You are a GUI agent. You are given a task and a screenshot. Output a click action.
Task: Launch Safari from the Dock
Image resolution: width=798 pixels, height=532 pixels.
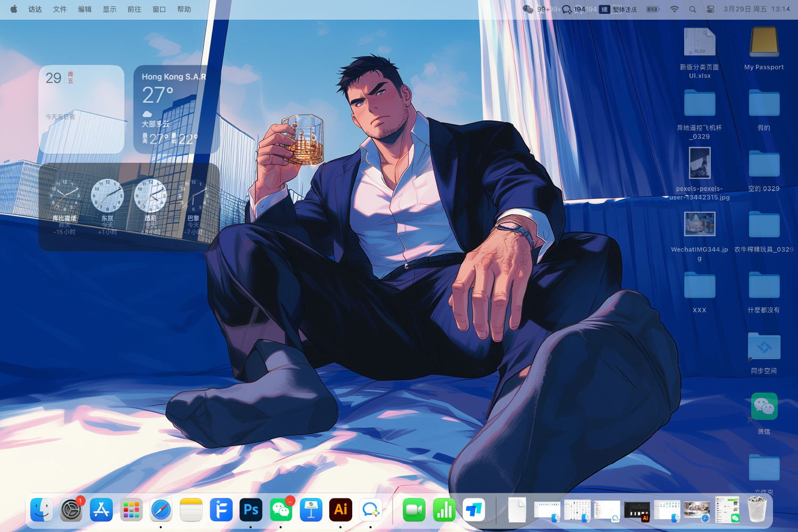point(161,510)
